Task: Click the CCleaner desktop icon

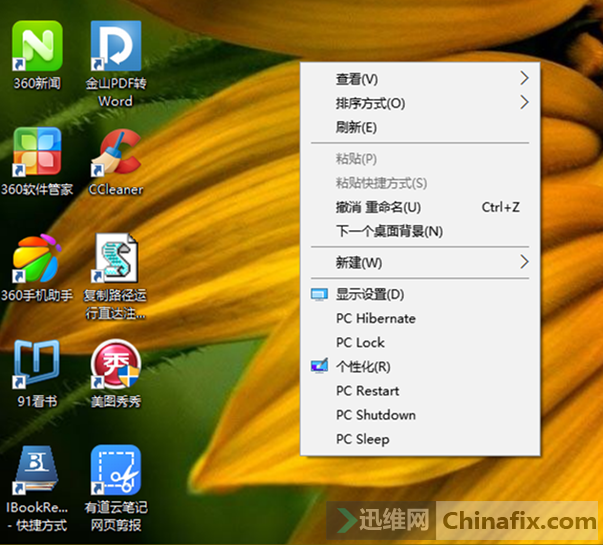Action: 115,153
